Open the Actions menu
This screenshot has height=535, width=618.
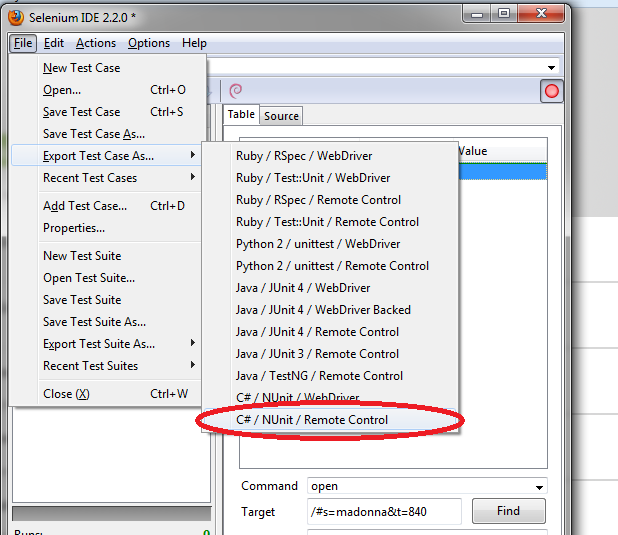point(96,43)
